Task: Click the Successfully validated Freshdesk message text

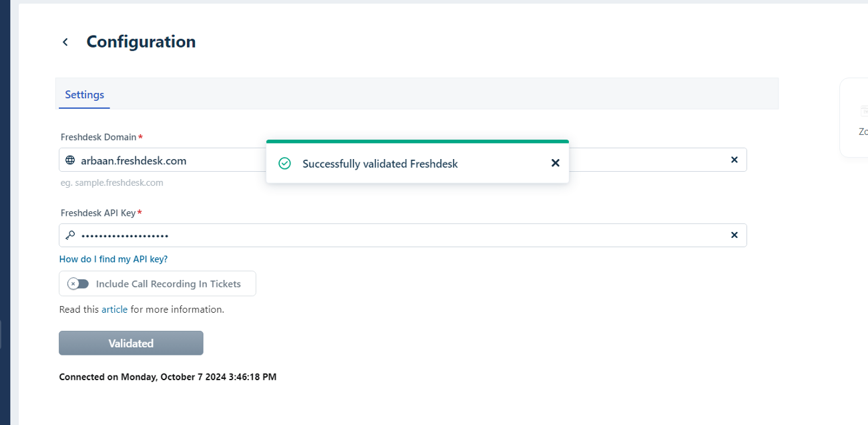Action: (x=380, y=164)
